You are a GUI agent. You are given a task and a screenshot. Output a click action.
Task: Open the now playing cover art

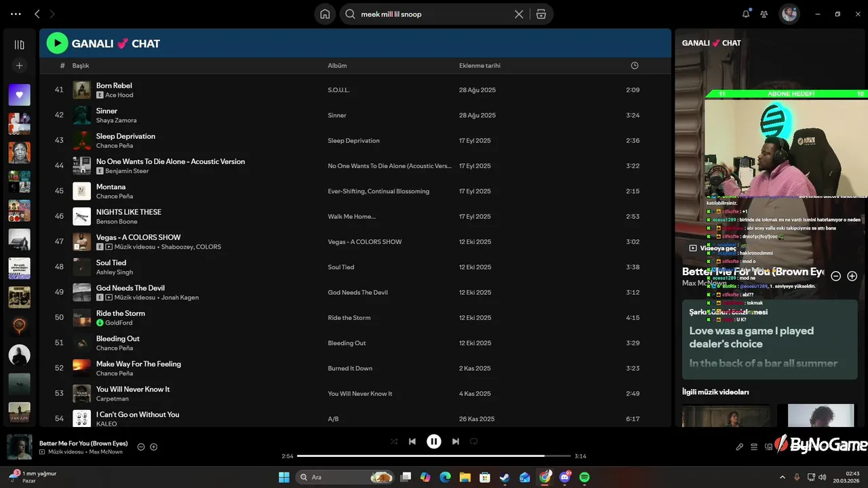(x=20, y=447)
